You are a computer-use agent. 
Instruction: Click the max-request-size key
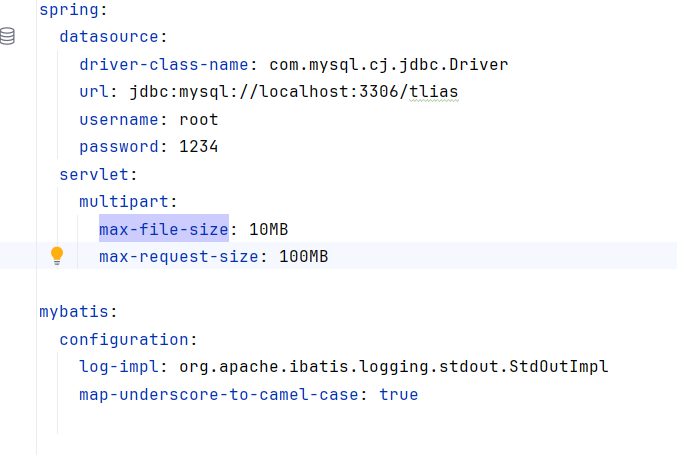[179, 257]
